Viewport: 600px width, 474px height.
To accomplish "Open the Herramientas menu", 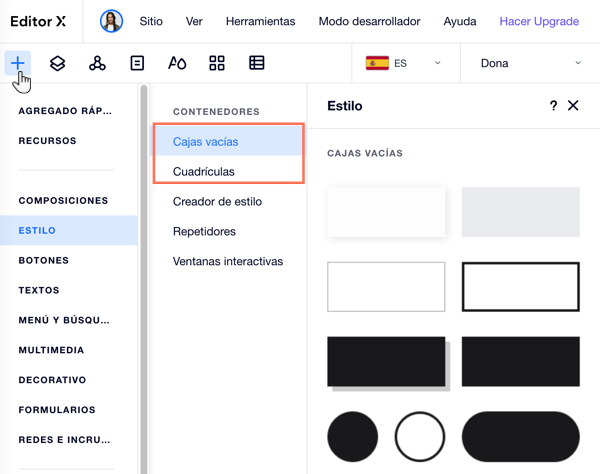I will [260, 21].
